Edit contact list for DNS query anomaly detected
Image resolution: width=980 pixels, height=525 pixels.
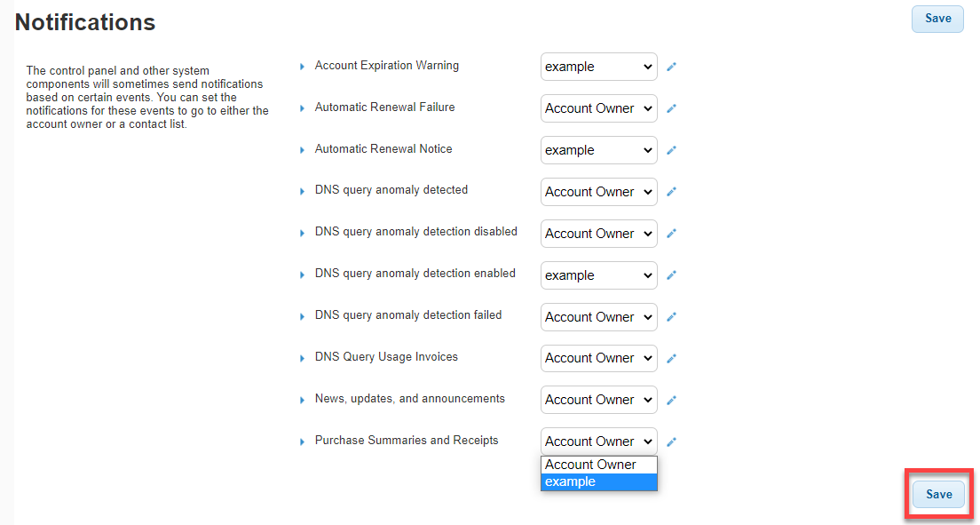[672, 192]
